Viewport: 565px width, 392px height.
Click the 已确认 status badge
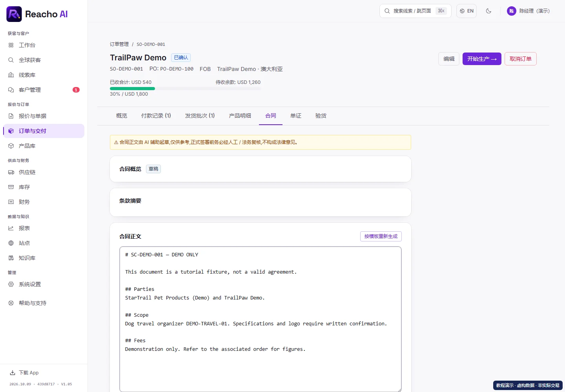point(181,58)
